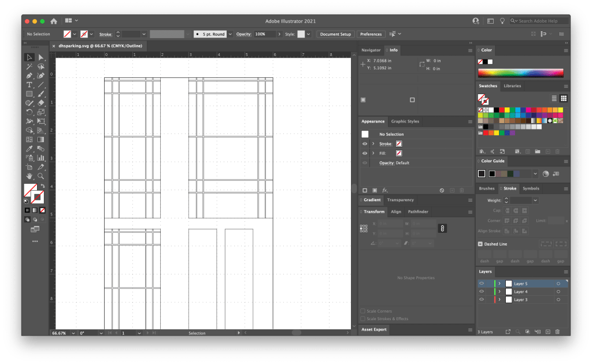
Task: Toggle visibility of the Stroke appearance attribute
Action: (365, 143)
